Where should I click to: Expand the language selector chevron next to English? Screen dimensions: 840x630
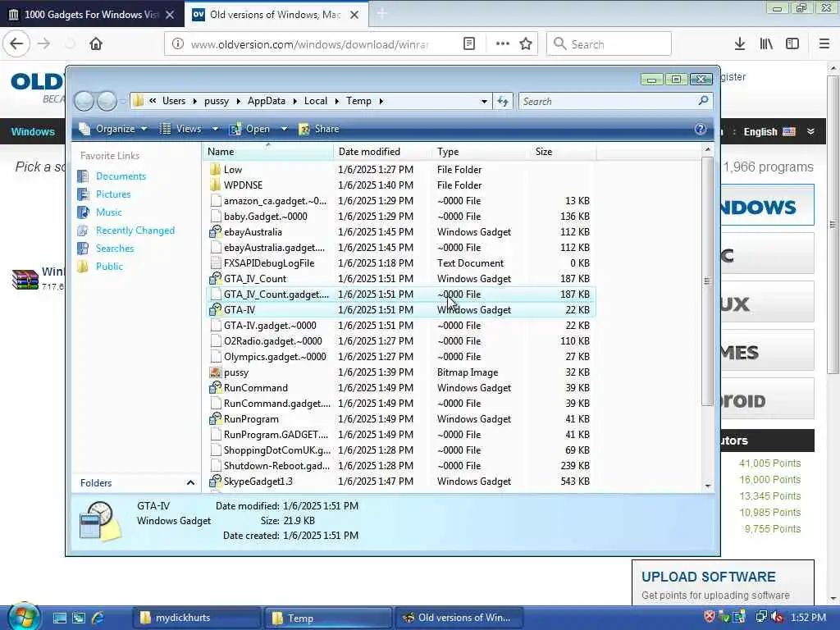click(810, 131)
